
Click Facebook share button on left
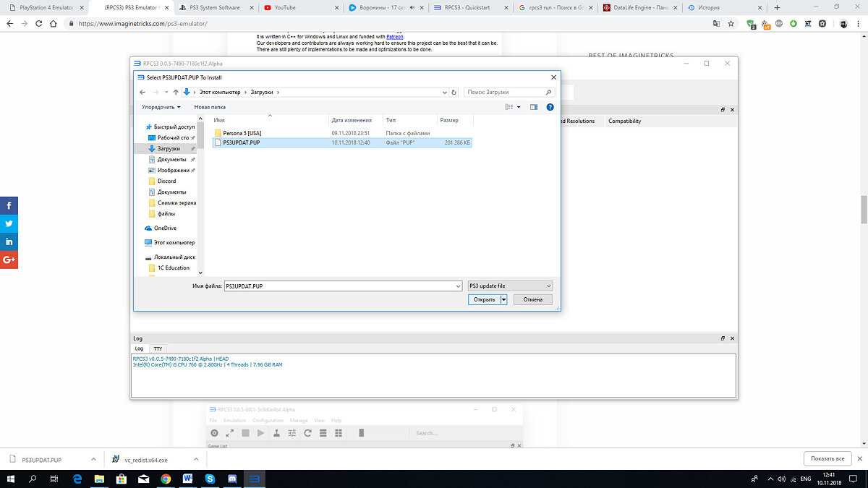[x=9, y=205]
